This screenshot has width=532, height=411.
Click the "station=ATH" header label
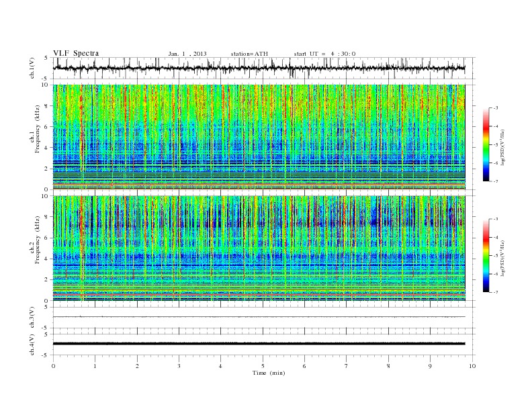249,54
